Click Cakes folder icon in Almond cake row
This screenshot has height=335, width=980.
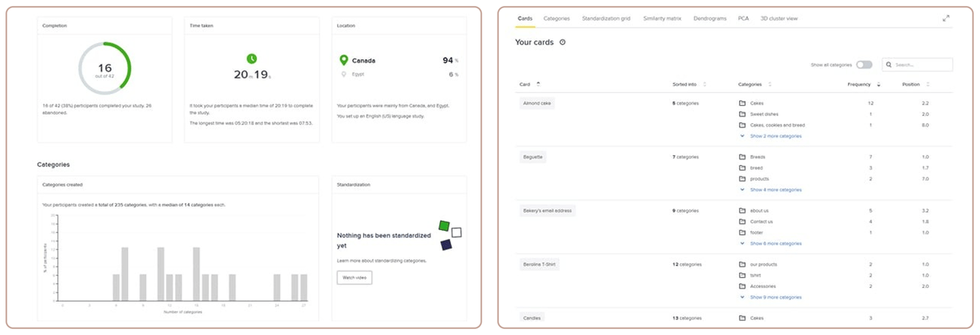click(x=742, y=103)
